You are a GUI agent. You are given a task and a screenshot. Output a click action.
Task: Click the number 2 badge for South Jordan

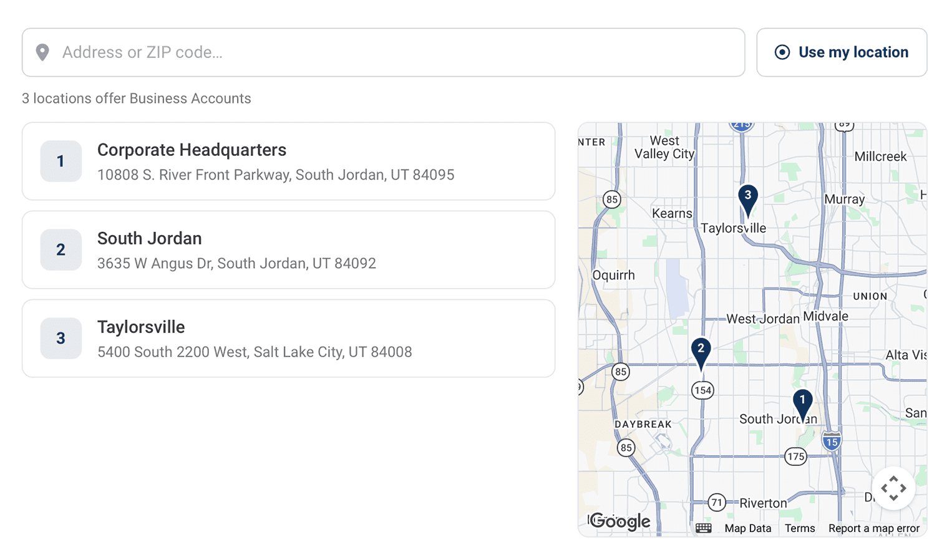(x=61, y=250)
